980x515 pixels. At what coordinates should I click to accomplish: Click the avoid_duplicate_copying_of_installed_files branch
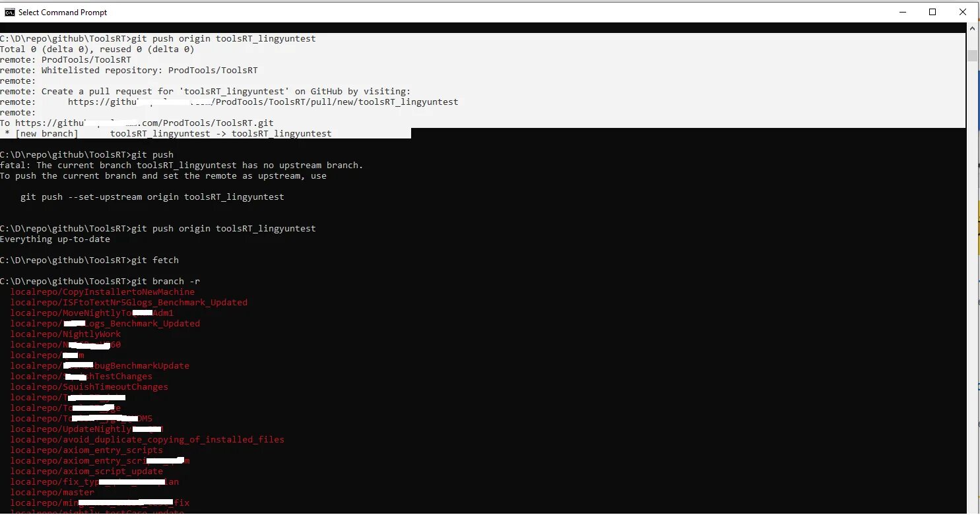pyautogui.click(x=148, y=439)
